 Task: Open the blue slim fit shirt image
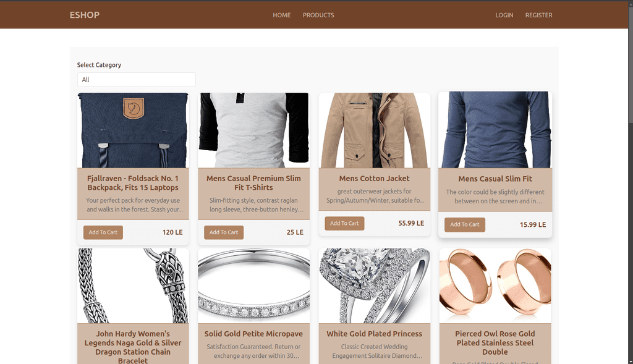[495, 130]
